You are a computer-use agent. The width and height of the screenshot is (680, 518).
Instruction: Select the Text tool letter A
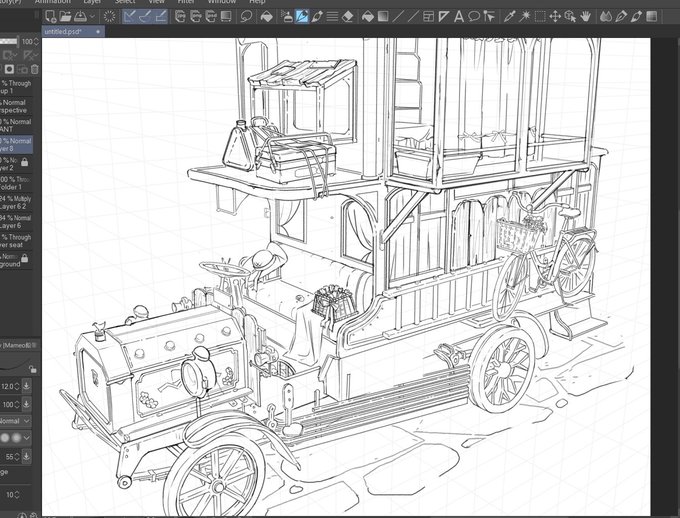pos(458,16)
